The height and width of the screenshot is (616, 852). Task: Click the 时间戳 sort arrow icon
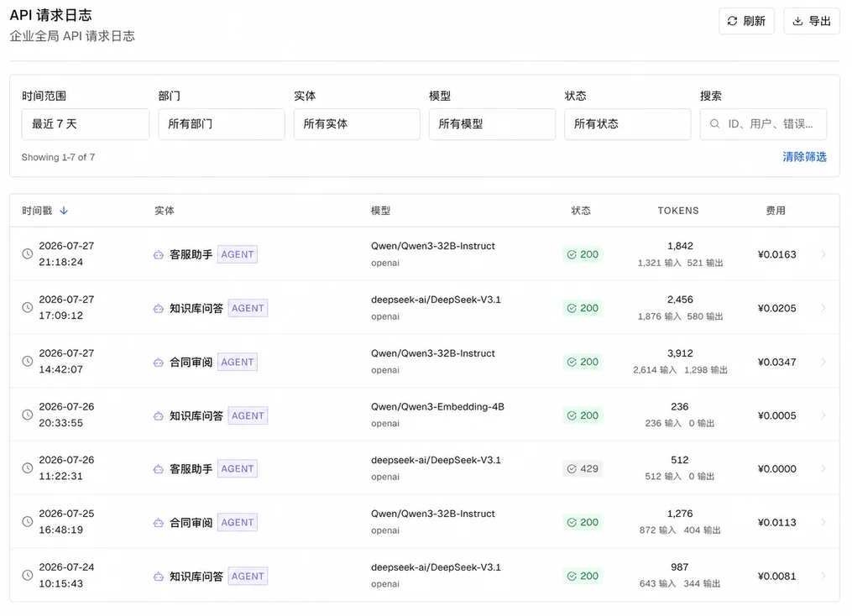tap(64, 211)
